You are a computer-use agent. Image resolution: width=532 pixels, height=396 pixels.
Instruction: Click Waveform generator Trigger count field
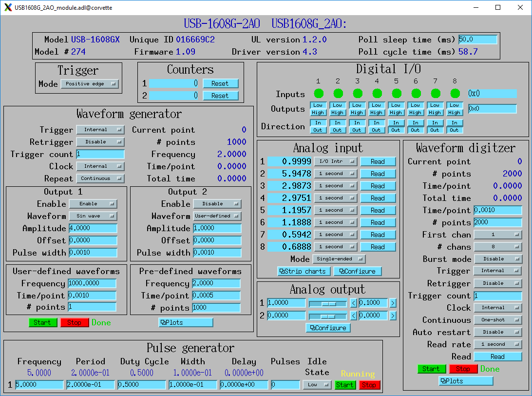click(100, 154)
